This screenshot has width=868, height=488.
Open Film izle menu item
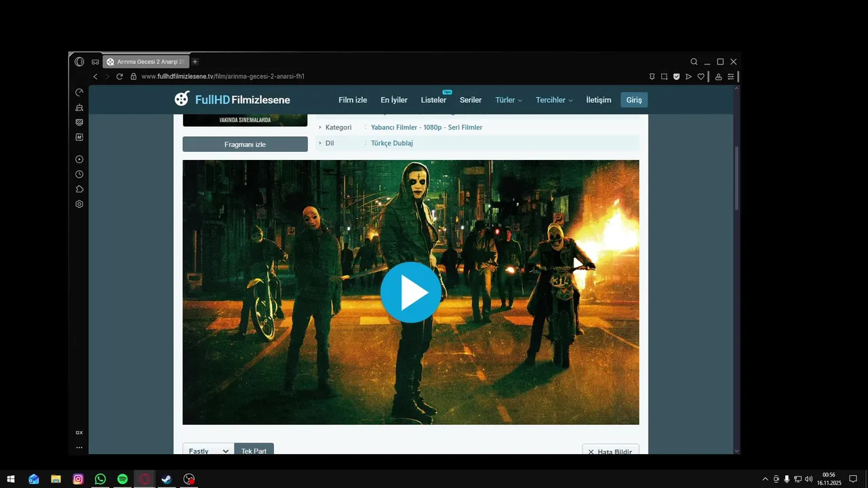353,100
